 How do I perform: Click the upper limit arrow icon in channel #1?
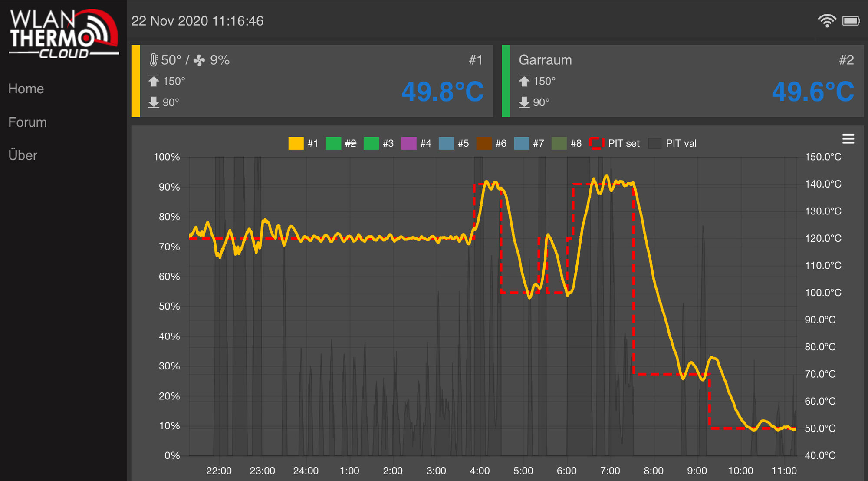click(x=154, y=81)
